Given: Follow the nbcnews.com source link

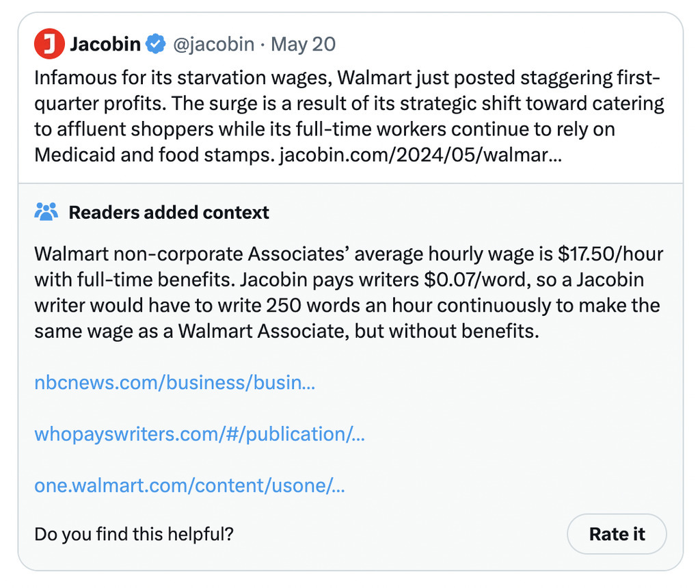Looking at the screenshot, I should 174,382.
